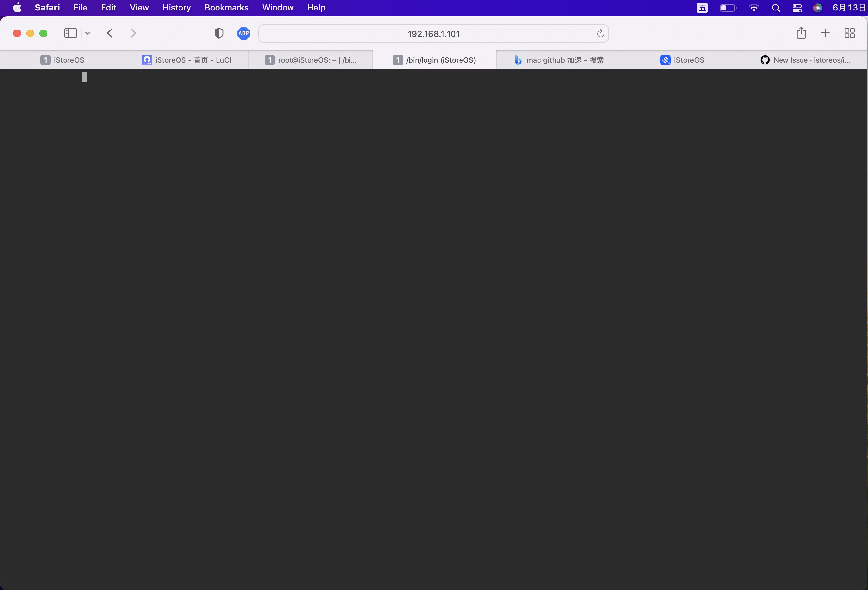
Task: Toggle the Safari sidebar button
Action: tap(70, 33)
